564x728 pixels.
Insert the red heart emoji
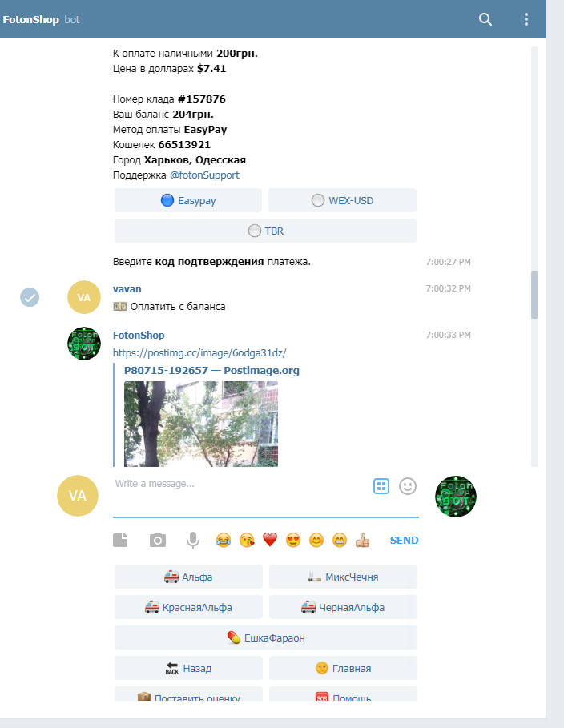(x=270, y=541)
